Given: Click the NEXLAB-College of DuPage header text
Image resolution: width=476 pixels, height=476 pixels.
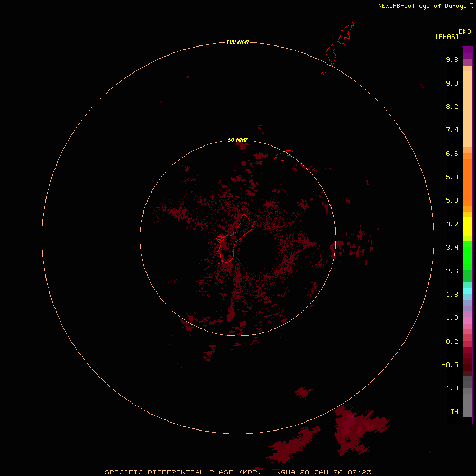Looking at the screenshot, I should coord(422,6).
